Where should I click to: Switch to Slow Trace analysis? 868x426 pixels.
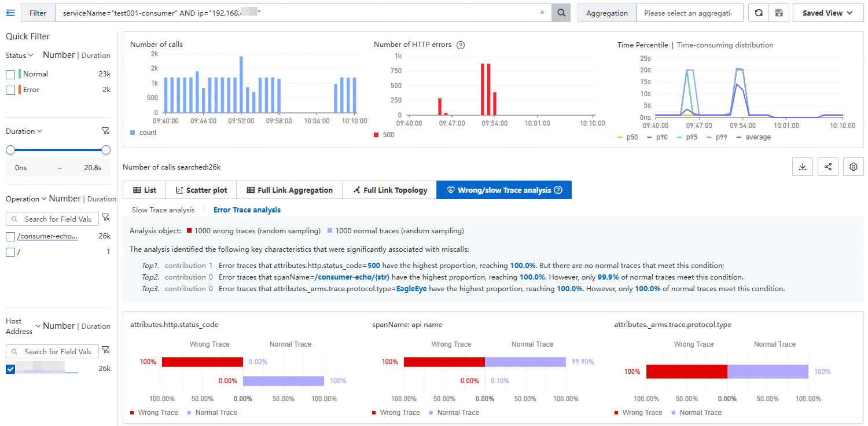click(163, 210)
